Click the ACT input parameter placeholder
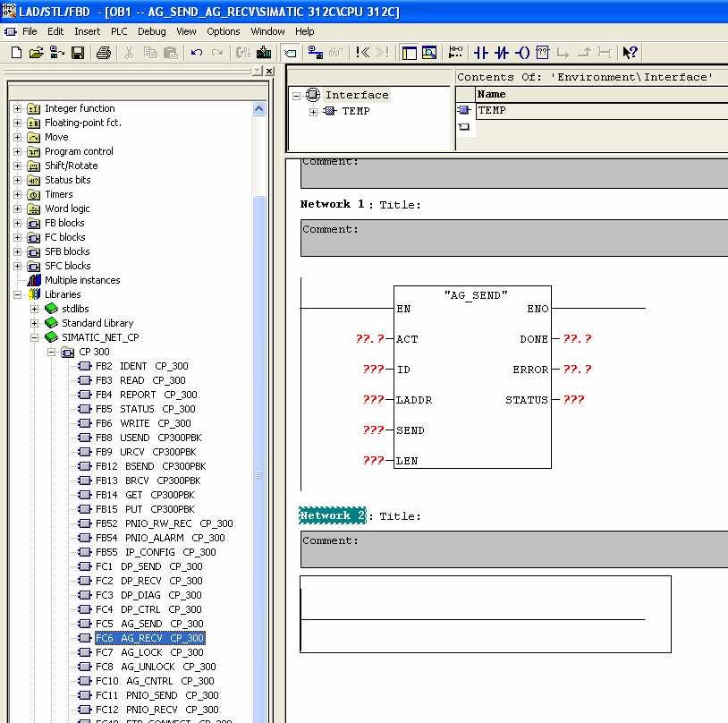Viewport: 728px width, 723px height. click(x=370, y=339)
